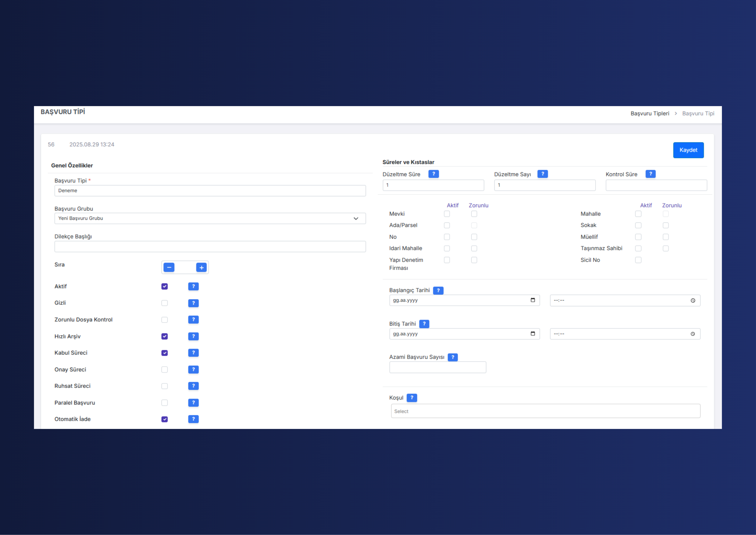
Task: Enable Zorunlu Dosya Kontrol checkbox
Action: tap(165, 320)
